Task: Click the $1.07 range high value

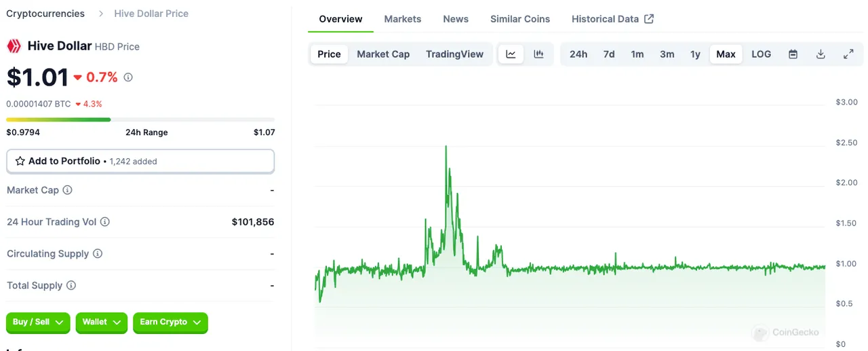Action: 264,132
